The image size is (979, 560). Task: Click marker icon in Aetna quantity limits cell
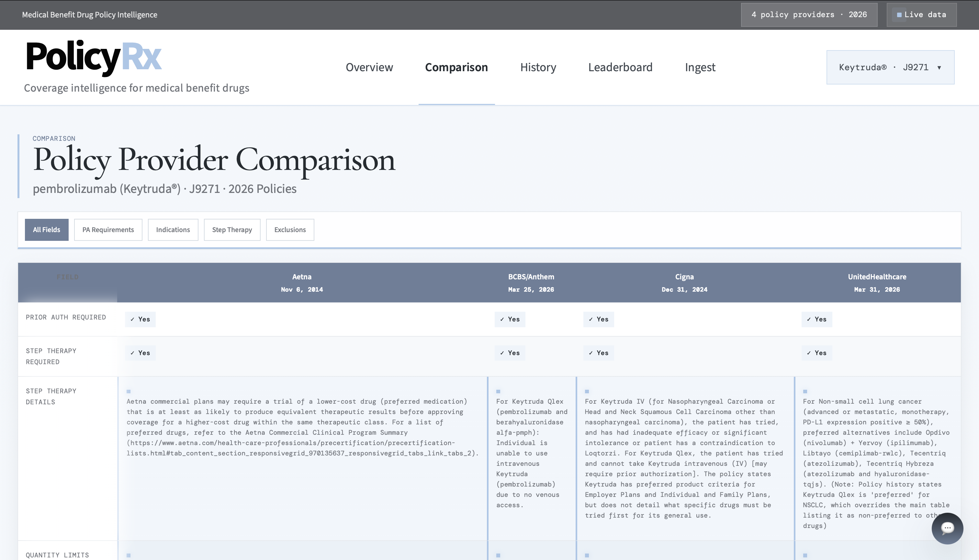129,555
